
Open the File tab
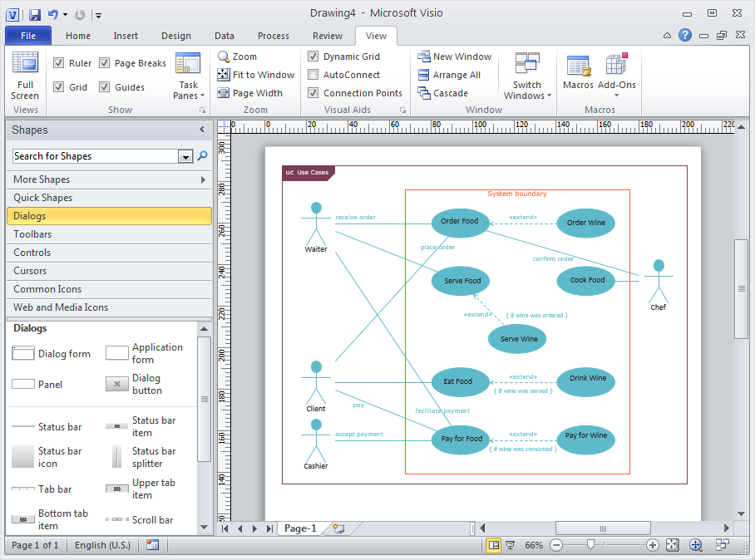(x=28, y=36)
